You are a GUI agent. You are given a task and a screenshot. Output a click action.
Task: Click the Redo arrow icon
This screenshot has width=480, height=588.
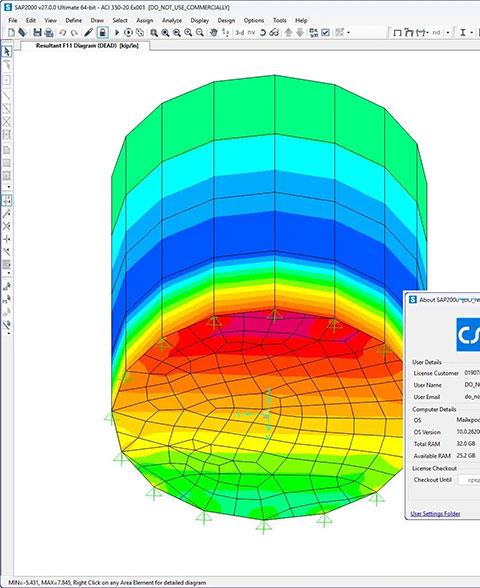74,33
